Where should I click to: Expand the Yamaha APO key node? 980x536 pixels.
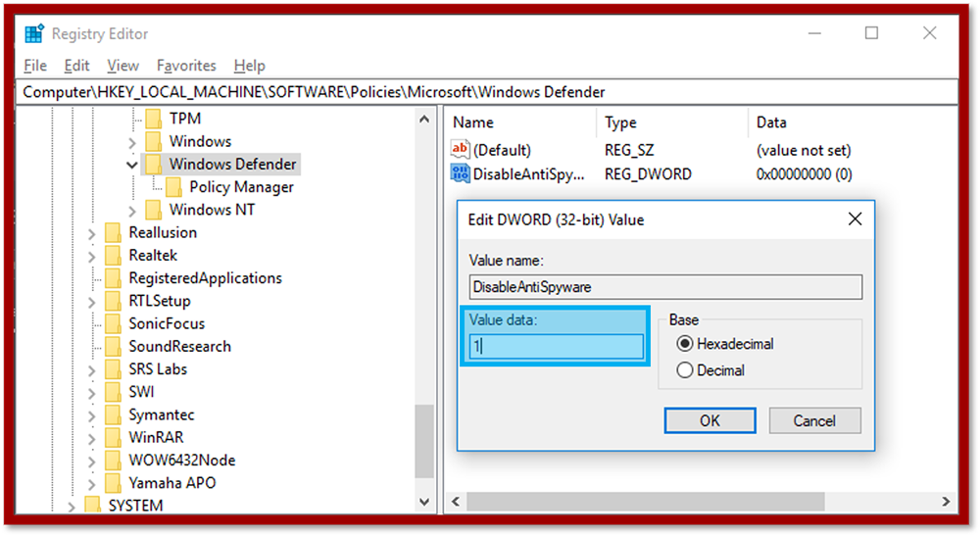[x=92, y=484]
